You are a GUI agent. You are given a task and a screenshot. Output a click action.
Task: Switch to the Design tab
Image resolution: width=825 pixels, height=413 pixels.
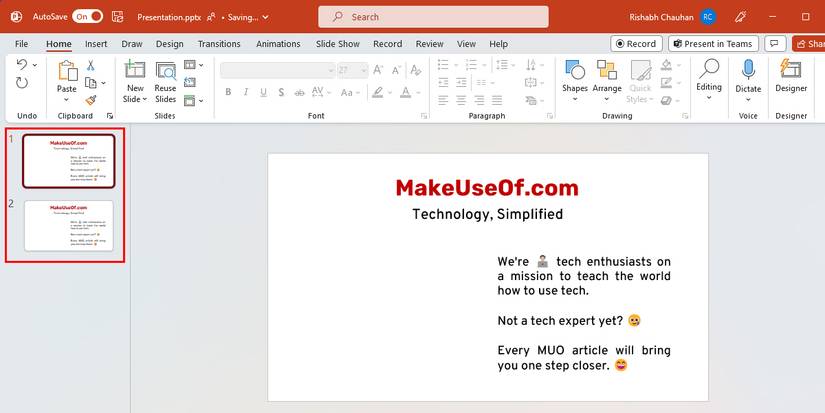point(169,44)
